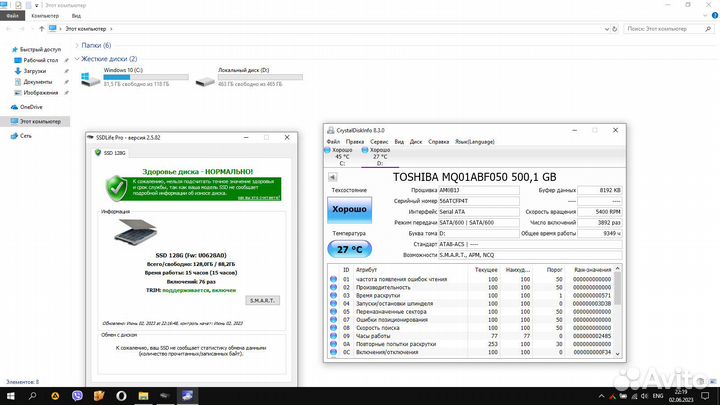The image size is (720, 405).
Task: Select the Local disk (D:) drive icon
Action: coord(205,81)
